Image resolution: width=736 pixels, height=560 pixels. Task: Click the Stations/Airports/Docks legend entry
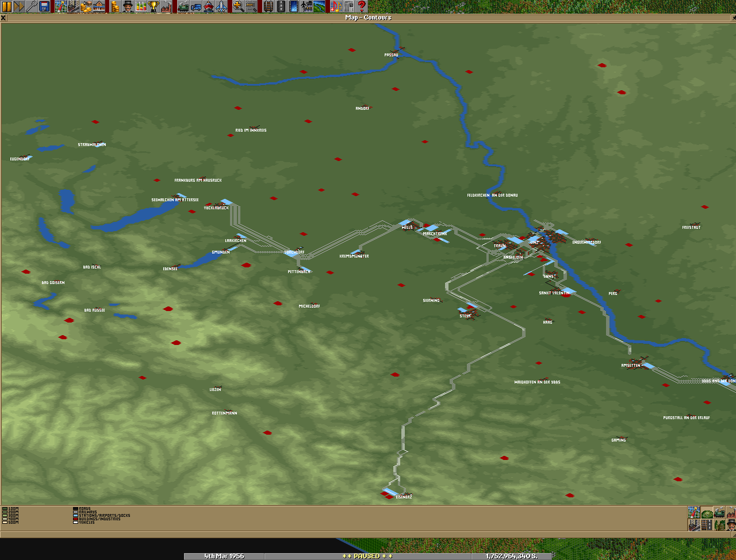tap(102, 516)
